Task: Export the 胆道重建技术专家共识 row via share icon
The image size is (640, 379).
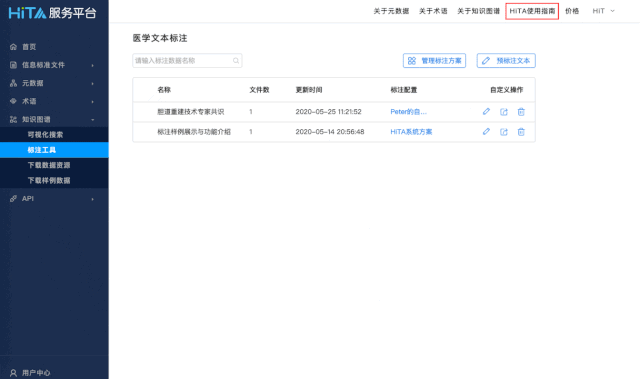Action: pyautogui.click(x=504, y=112)
